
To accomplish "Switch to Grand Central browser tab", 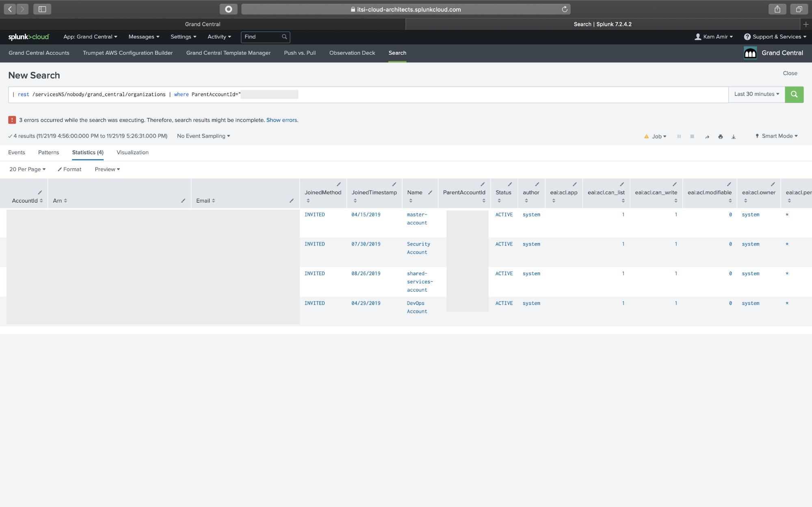I will (203, 24).
